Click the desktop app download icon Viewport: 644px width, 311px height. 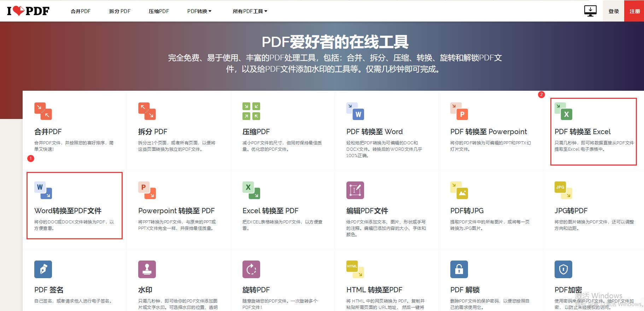tap(590, 11)
